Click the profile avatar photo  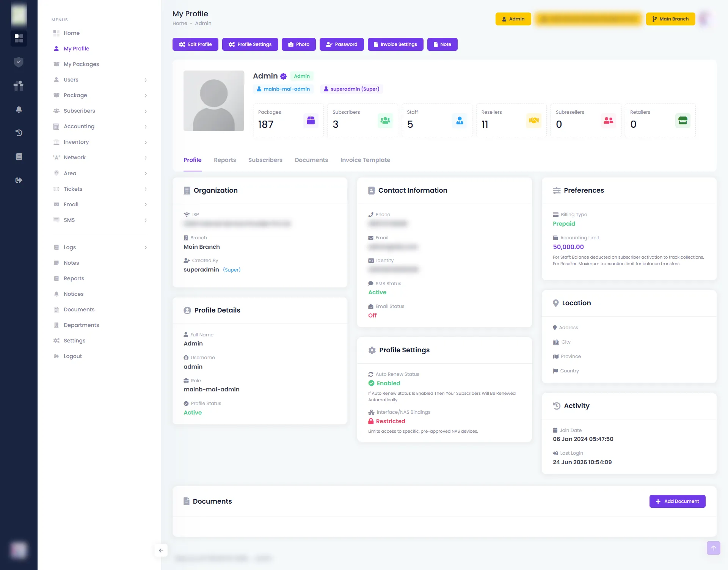click(214, 101)
